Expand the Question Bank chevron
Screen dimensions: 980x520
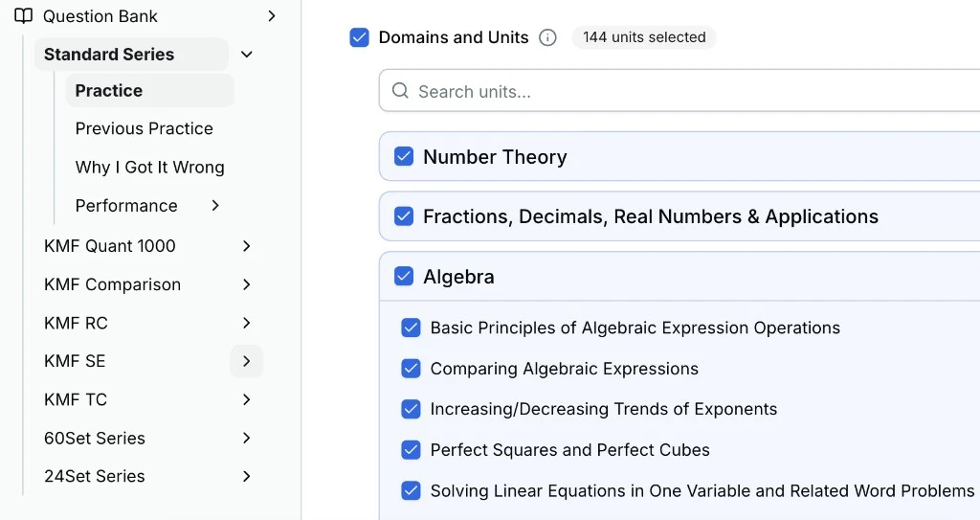click(x=271, y=15)
